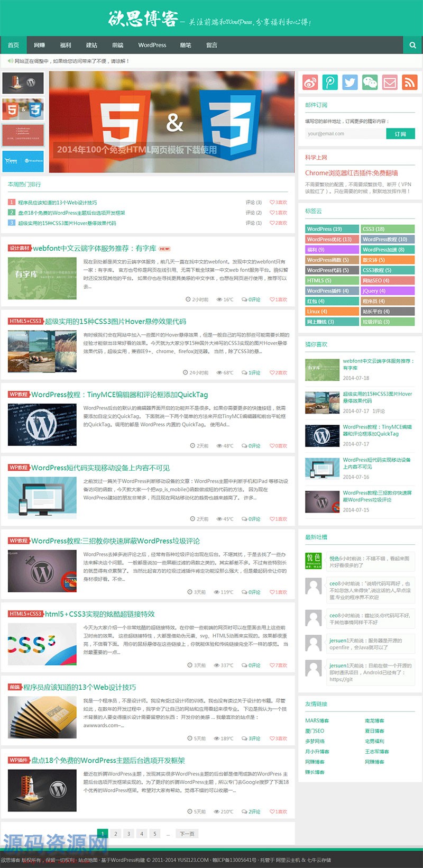Viewport: 423px width, 868px height.
Task: Go to pagination page 2
Action: tap(116, 834)
